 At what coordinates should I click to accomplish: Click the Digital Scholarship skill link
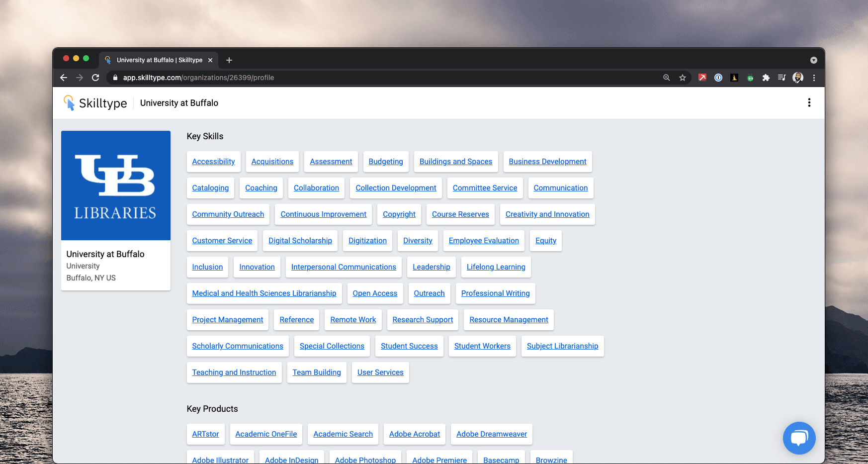point(300,241)
